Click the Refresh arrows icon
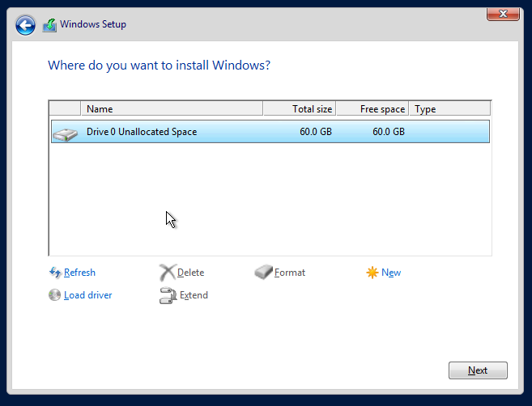Screen dimensions: 532x406 pyautogui.click(x=55, y=272)
